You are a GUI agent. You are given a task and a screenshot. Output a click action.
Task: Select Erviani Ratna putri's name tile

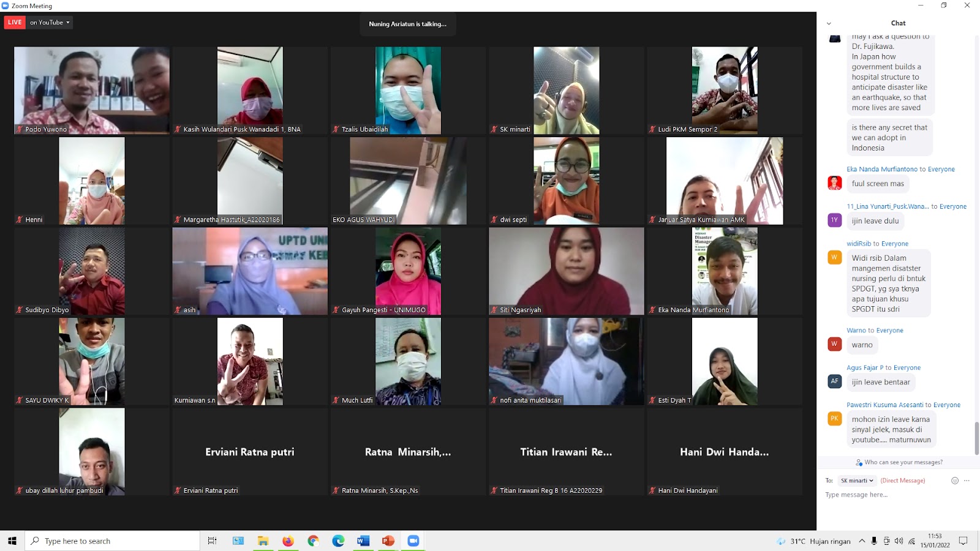click(250, 452)
